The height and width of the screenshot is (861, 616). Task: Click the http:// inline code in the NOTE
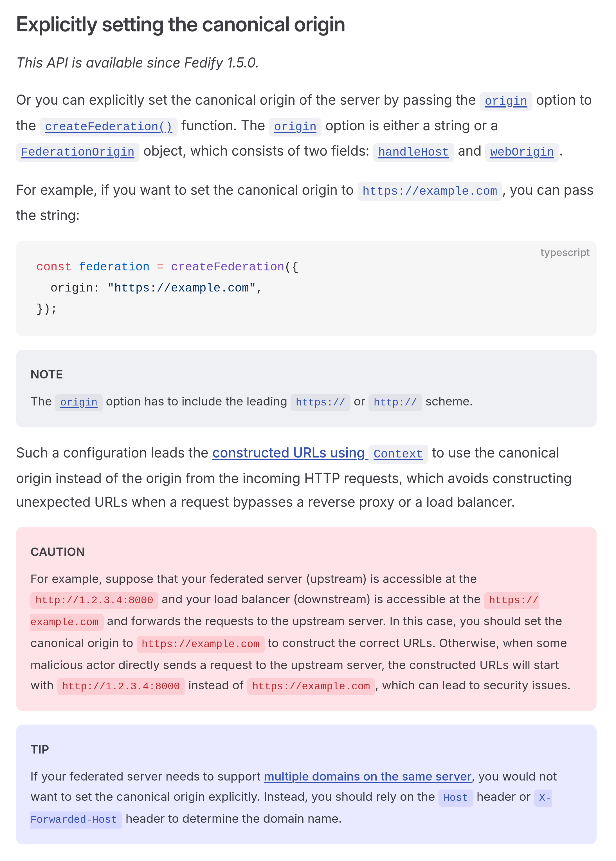coord(395,402)
